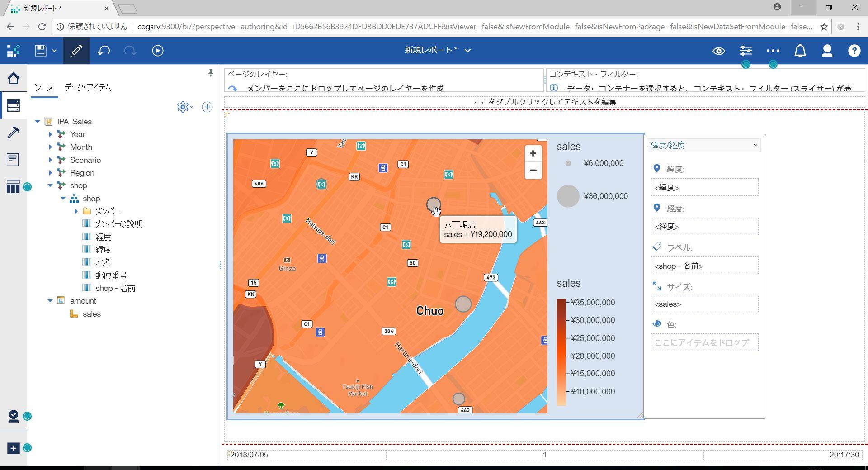The height and width of the screenshot is (470, 868).
Task: Toggle the Edit pencil mode button
Action: click(x=76, y=51)
